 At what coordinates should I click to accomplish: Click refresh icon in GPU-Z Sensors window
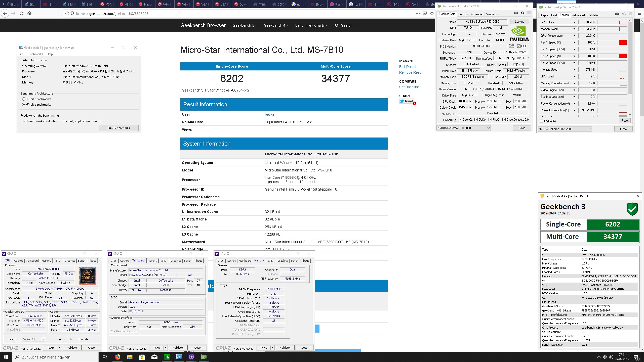coord(624,14)
